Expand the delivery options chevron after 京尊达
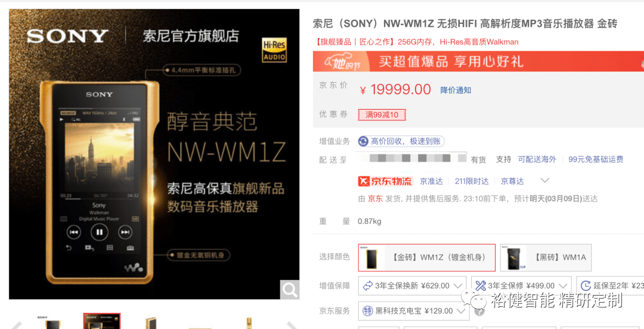Screen dimensions: 644x329 (x=544, y=181)
